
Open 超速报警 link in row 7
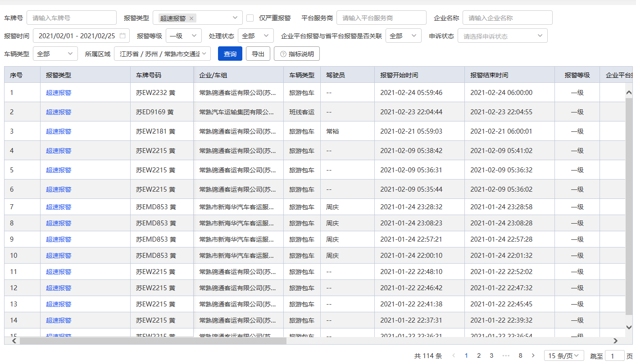[59, 207]
